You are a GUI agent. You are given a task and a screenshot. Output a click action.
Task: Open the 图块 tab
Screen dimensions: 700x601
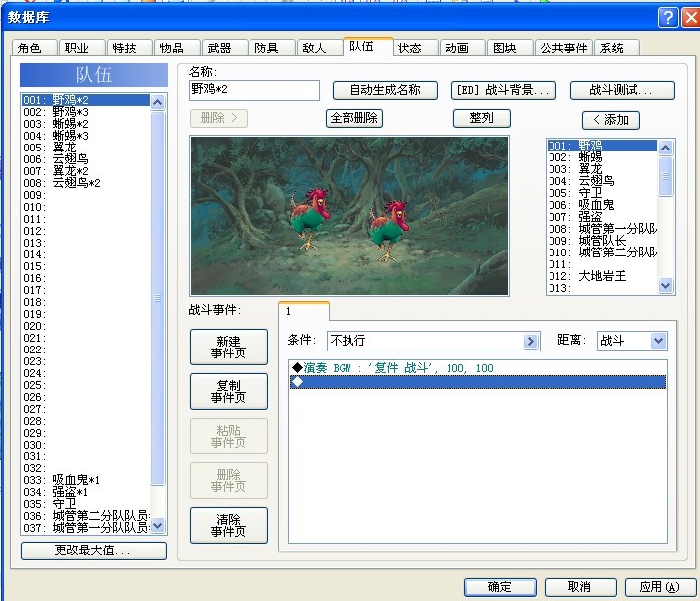(x=510, y=48)
